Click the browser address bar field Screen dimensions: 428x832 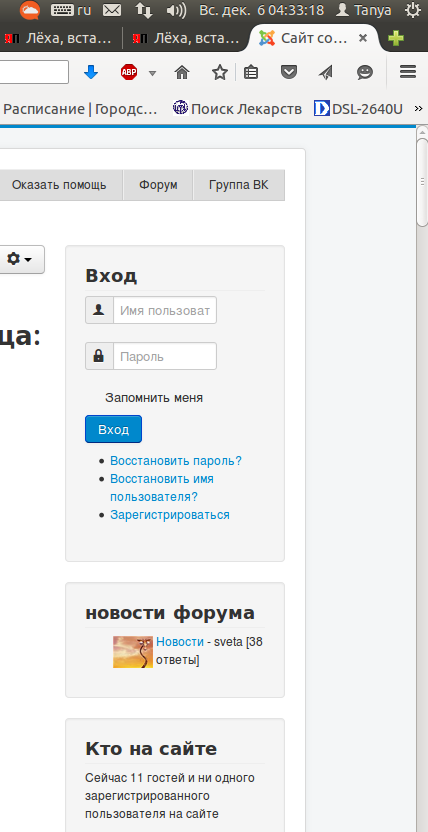[34, 72]
